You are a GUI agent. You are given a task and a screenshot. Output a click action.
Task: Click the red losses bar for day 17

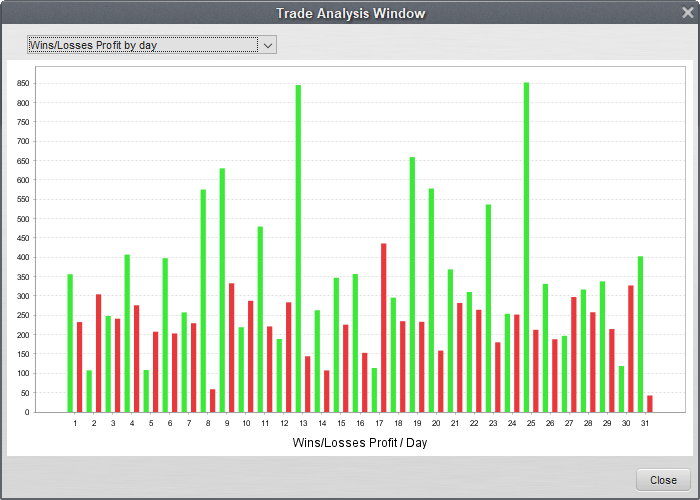(x=383, y=328)
